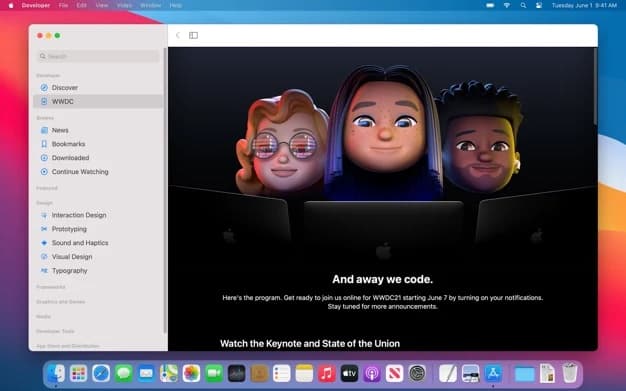This screenshot has height=391, width=626.
Task: Open the blue folder in the dock
Action: click(524, 374)
